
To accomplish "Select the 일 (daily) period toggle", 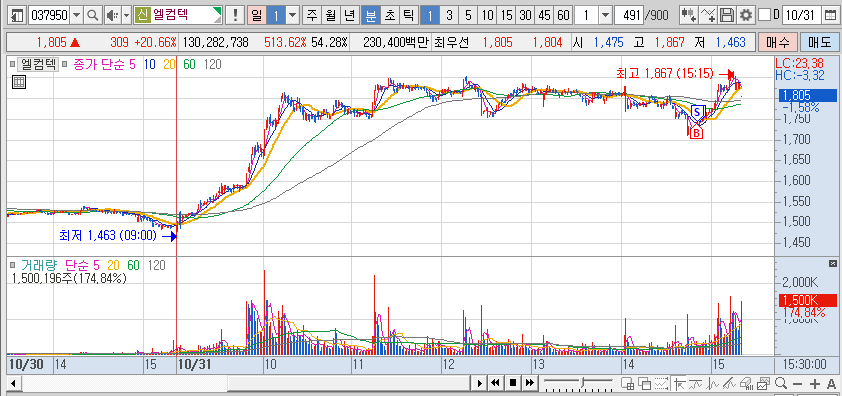I will click(x=257, y=15).
